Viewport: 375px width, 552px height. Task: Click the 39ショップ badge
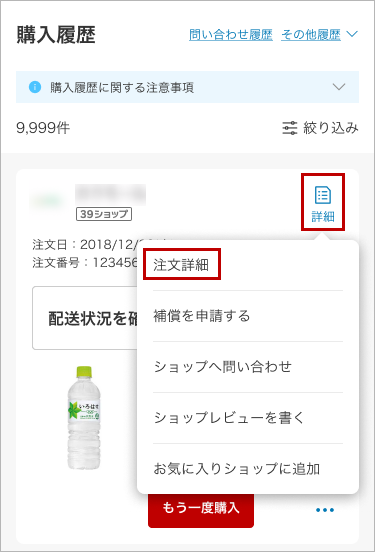click(x=104, y=214)
